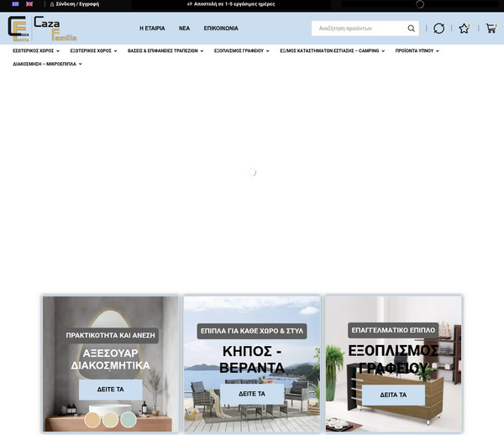Open the Σύνδεση / Εγγραφή login link
Screen dimensions: 504x435
(75, 4)
